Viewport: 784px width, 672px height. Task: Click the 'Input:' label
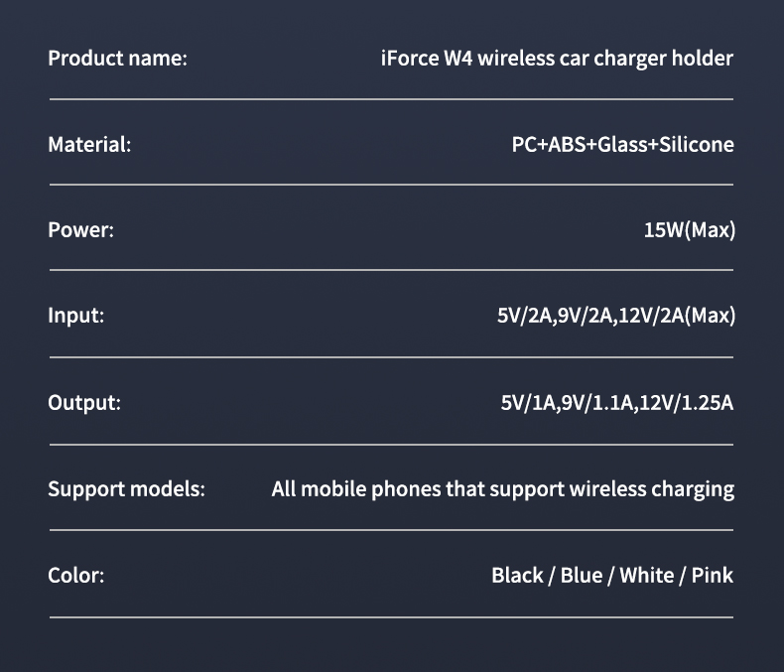(76, 316)
